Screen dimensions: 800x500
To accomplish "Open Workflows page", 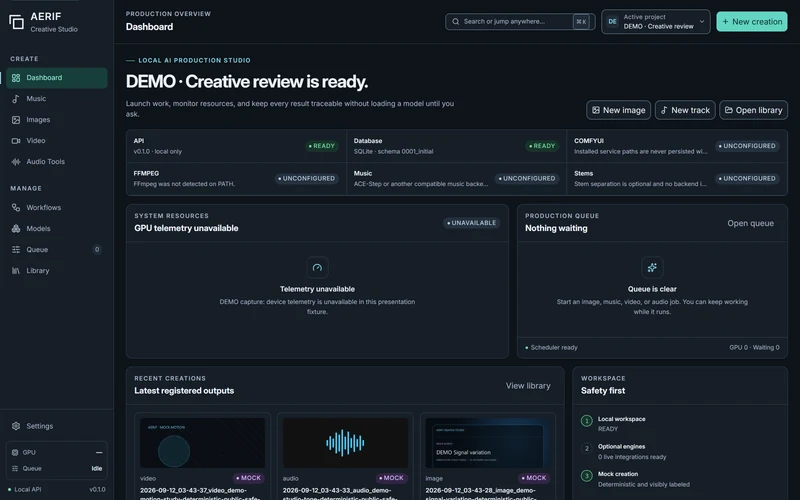I will [57, 208].
